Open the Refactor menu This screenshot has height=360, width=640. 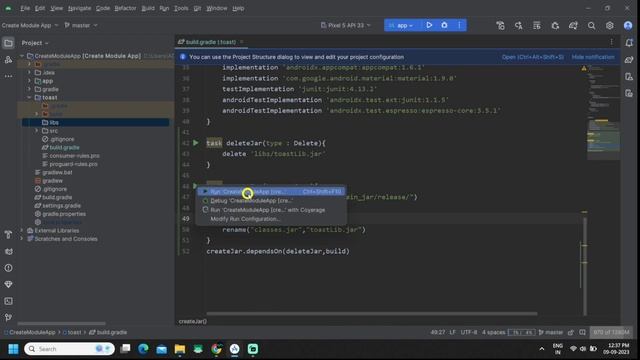click(x=125, y=8)
